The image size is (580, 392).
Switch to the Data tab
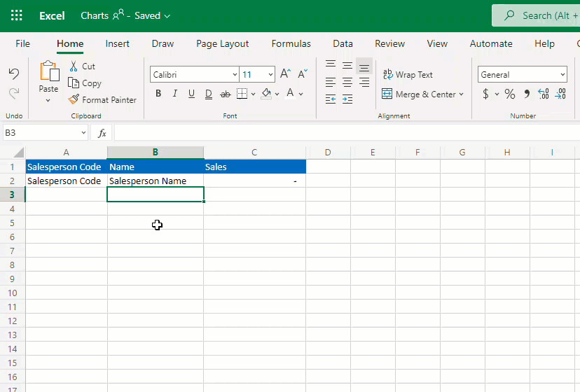coord(343,43)
